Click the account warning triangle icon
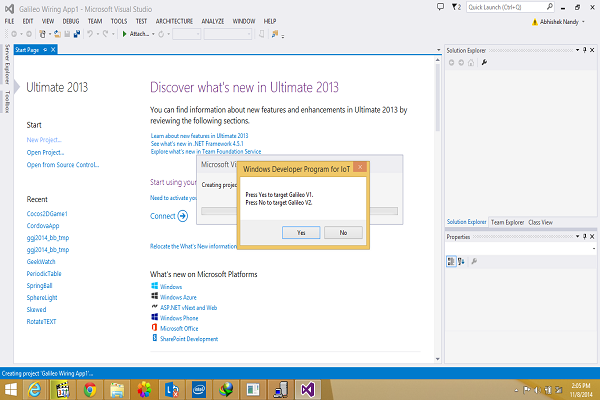 (x=535, y=22)
